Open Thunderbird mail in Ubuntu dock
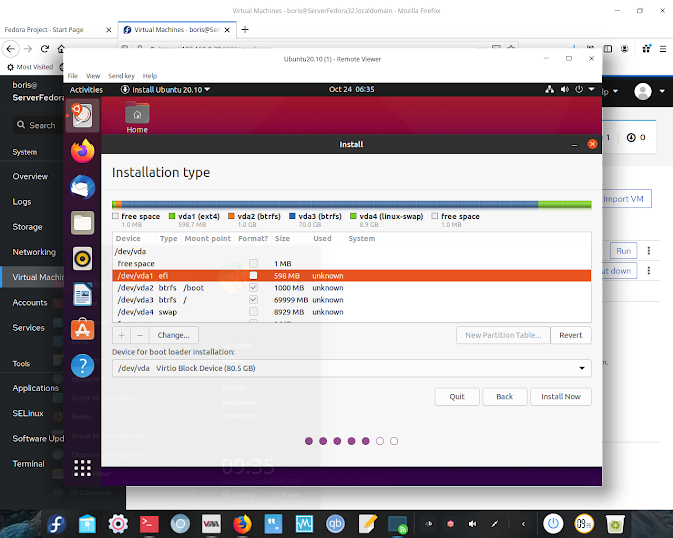 [x=82, y=187]
